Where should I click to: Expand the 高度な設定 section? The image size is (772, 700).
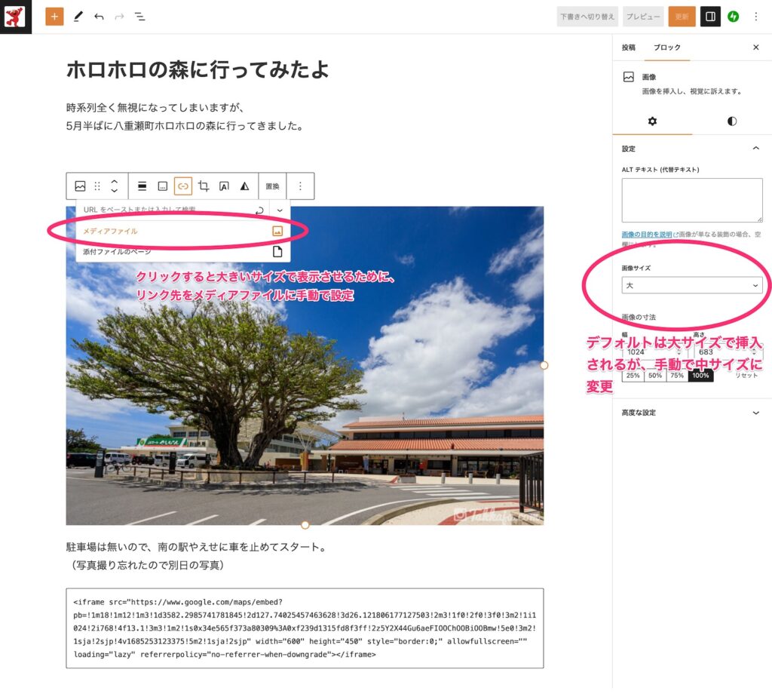point(691,413)
